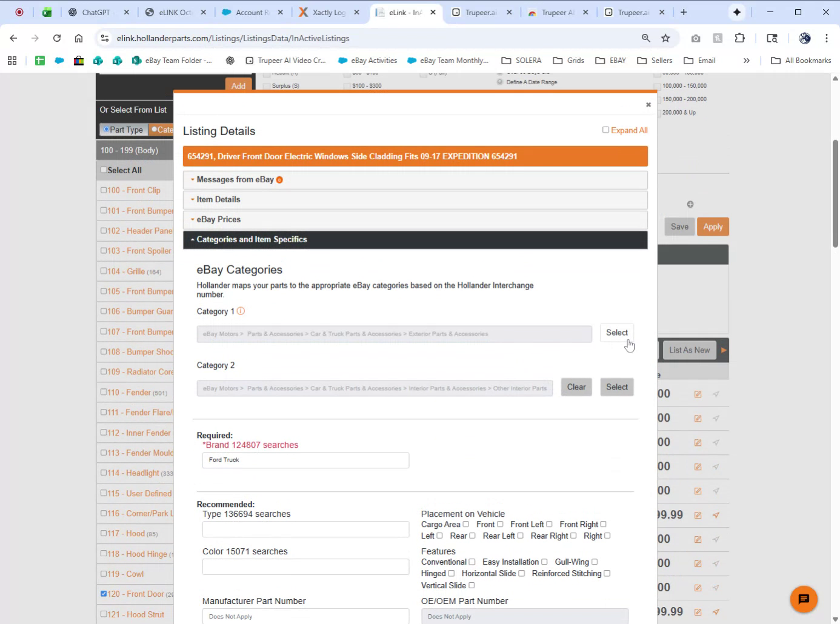Show hidden bookmarks with the » chevron
The image size is (840, 624).
tap(747, 61)
